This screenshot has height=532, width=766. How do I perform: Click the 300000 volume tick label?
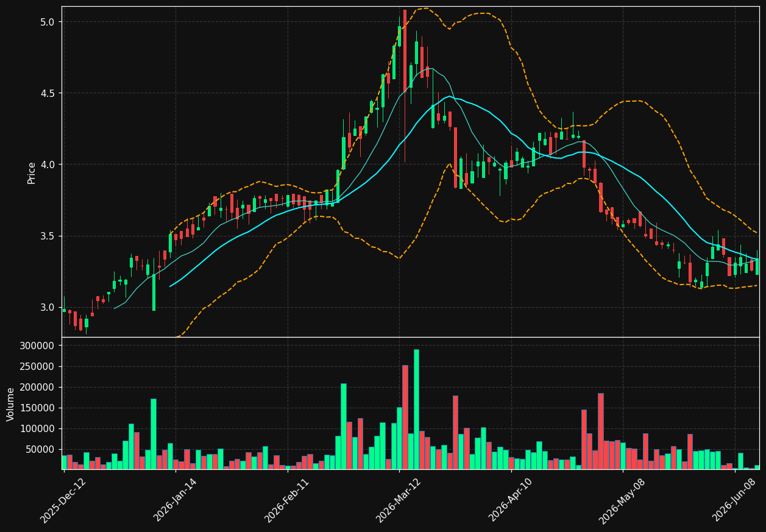pos(38,346)
